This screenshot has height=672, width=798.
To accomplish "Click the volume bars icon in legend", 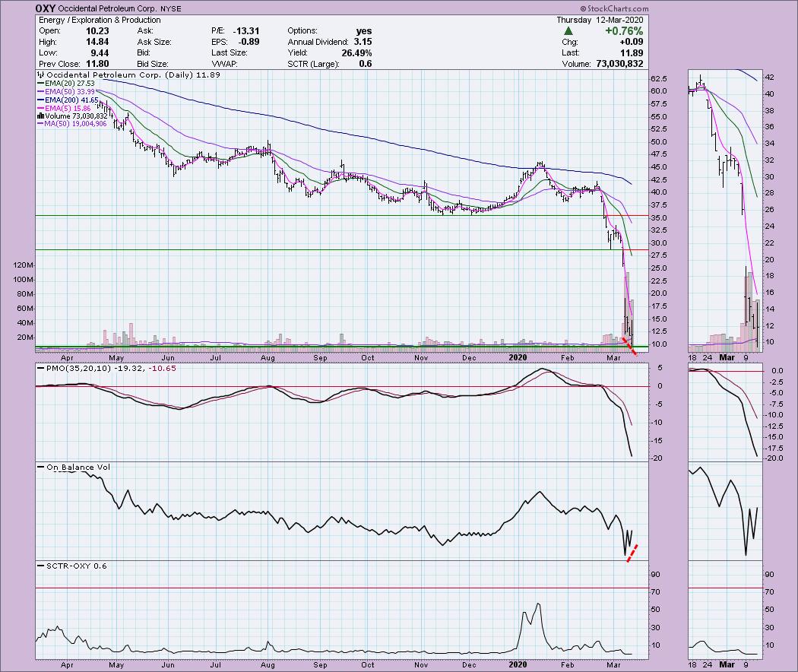I will click(41, 116).
